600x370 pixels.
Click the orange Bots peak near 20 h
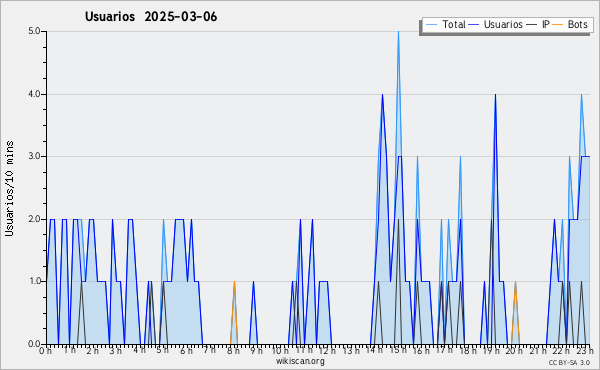(x=515, y=282)
